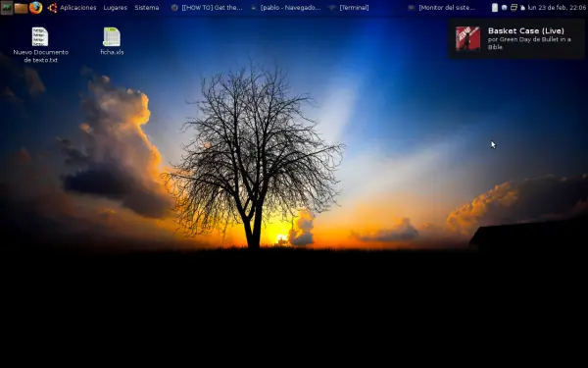Open the Lugares menu
Image resolution: width=588 pixels, height=368 pixels.
[x=115, y=8]
